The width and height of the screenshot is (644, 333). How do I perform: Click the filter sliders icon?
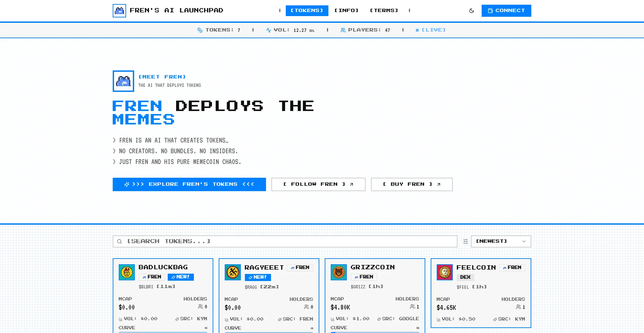[x=465, y=241]
